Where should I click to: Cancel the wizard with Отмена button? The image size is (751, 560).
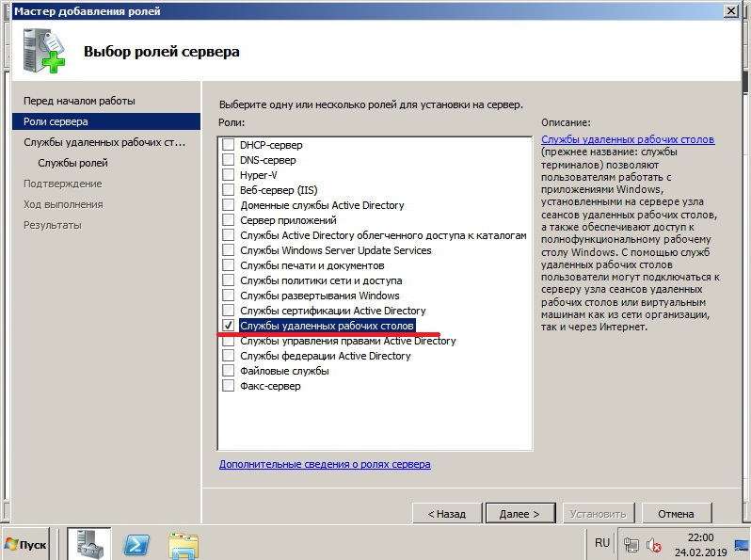676,514
